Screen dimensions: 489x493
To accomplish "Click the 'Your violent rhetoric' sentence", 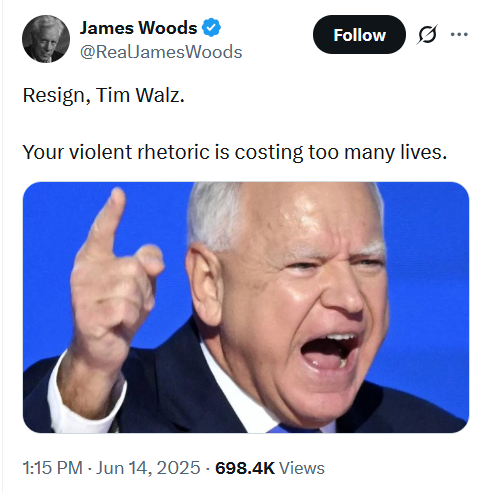I will coord(235,152).
